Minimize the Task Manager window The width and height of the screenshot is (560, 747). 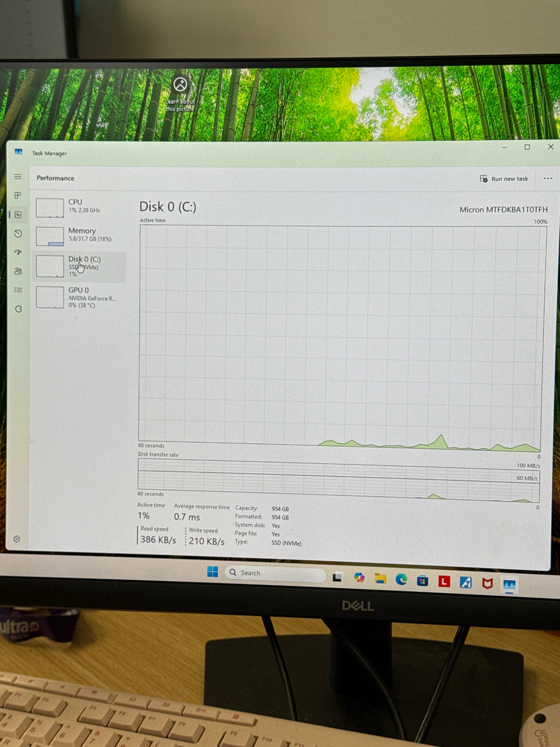[x=504, y=147]
